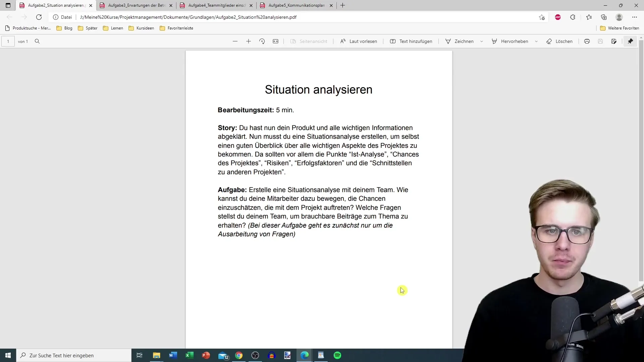644x362 pixels.
Task: Click the Seitenansicht button
Action: pos(309,41)
